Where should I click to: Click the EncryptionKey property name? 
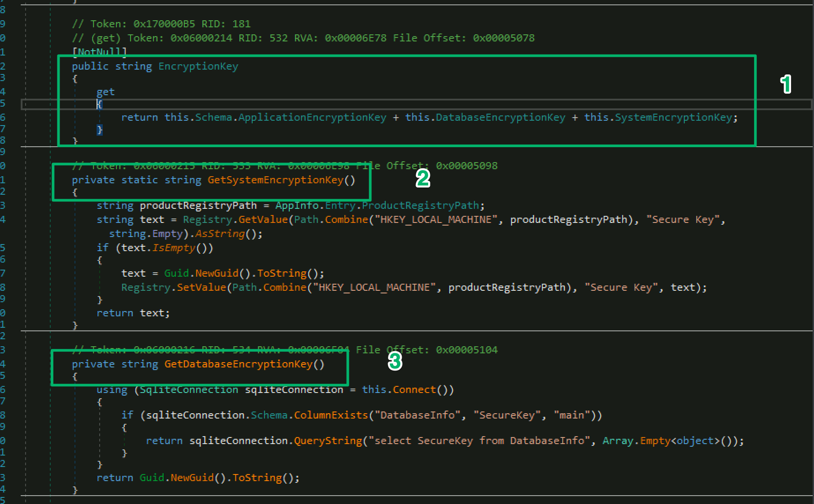pyautogui.click(x=198, y=67)
